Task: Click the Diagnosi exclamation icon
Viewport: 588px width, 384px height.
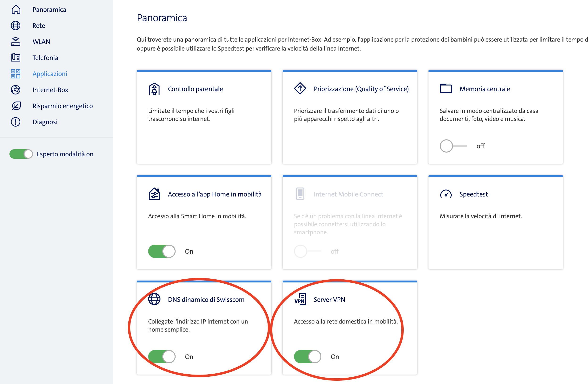Action: pos(16,122)
